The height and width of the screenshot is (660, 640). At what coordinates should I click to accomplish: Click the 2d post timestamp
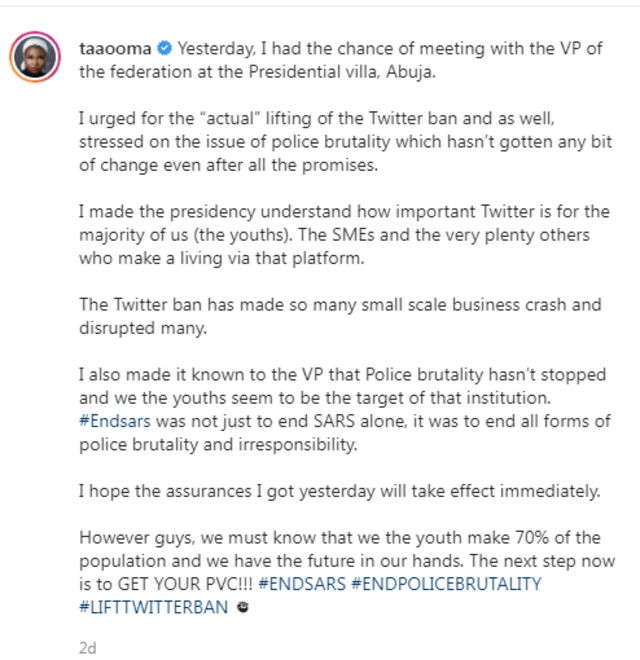[87, 647]
